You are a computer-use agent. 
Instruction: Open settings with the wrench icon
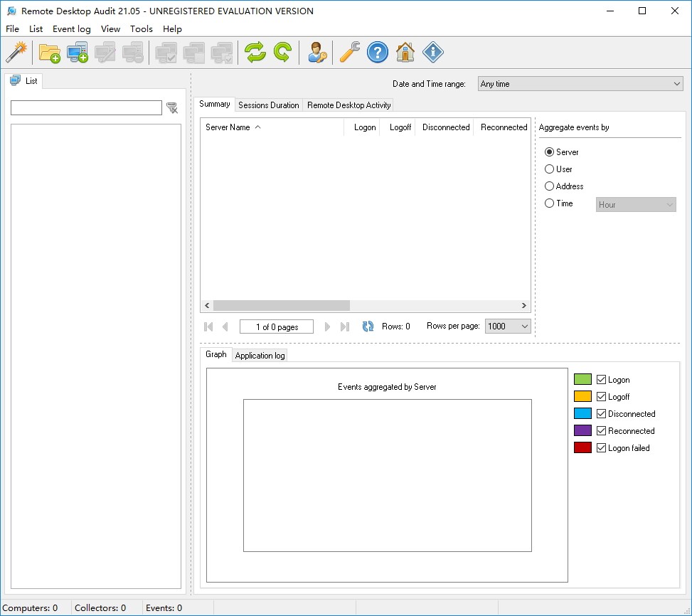click(x=349, y=53)
